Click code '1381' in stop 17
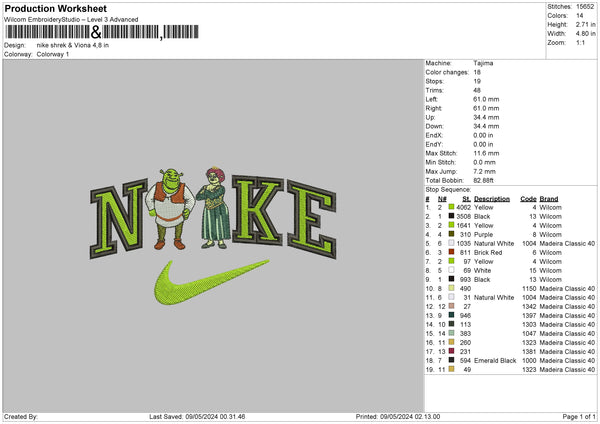The image size is (600, 424). click(x=530, y=352)
